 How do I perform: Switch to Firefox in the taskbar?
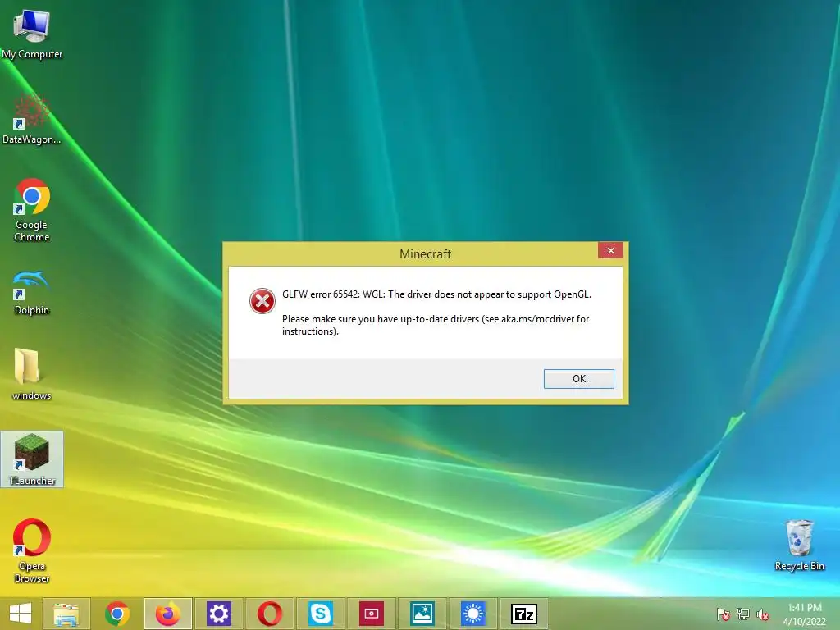(168, 614)
